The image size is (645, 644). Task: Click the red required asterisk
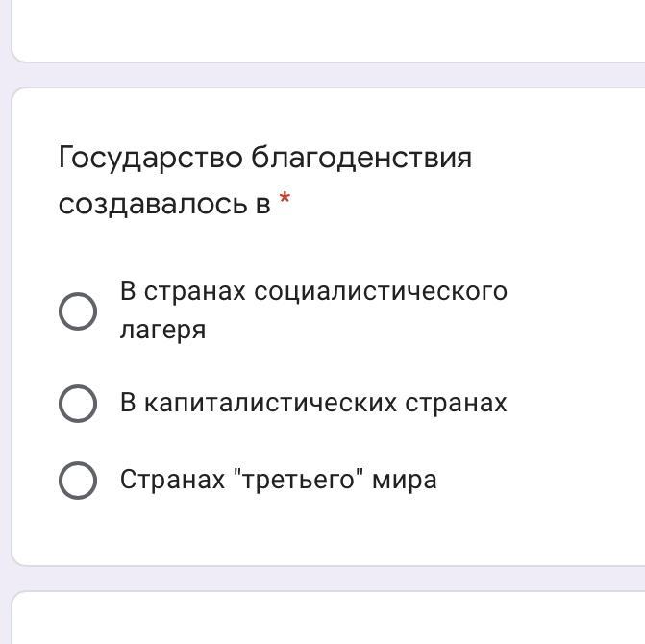tap(285, 201)
